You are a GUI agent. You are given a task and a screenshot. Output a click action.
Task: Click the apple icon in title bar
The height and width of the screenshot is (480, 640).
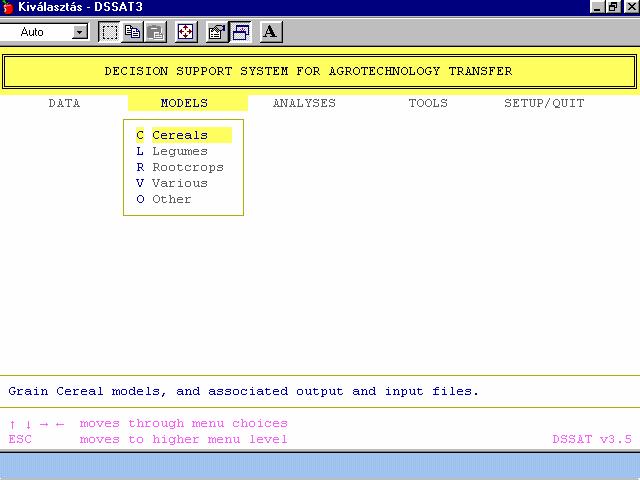coord(8,7)
